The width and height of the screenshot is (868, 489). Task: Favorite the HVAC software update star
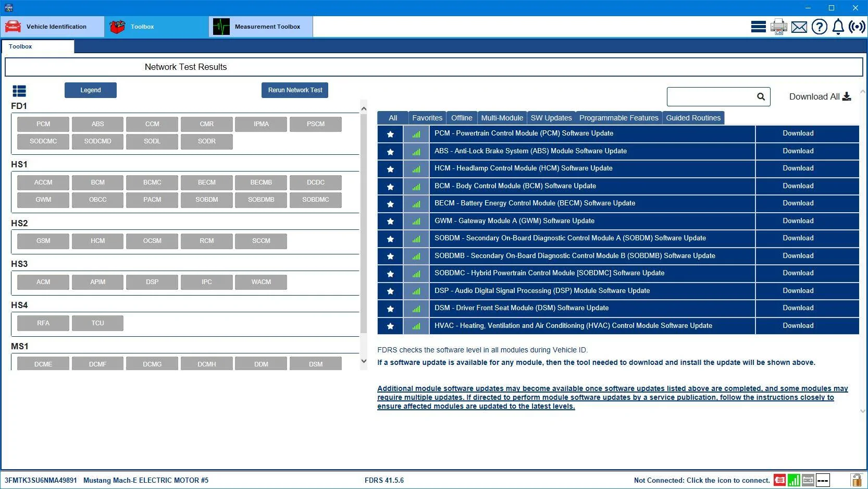pyautogui.click(x=390, y=326)
